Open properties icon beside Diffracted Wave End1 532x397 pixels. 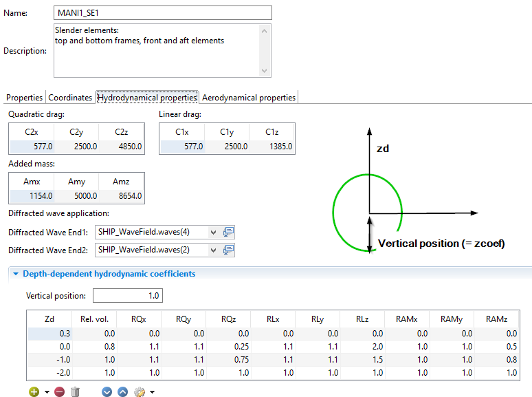pyautogui.click(x=230, y=232)
